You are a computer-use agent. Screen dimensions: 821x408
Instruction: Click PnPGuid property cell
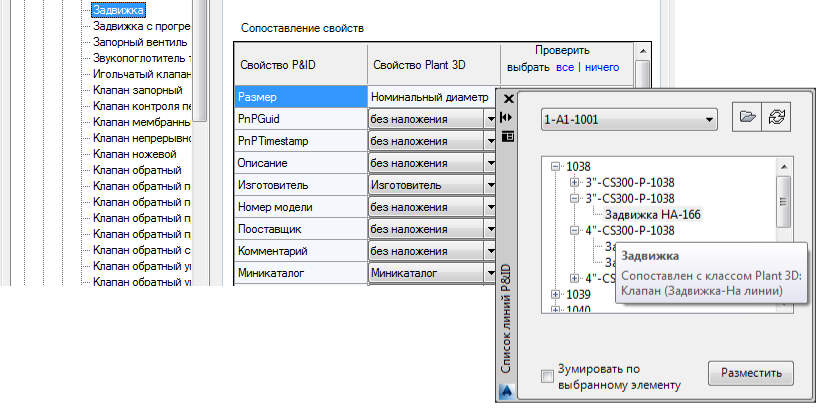301,119
